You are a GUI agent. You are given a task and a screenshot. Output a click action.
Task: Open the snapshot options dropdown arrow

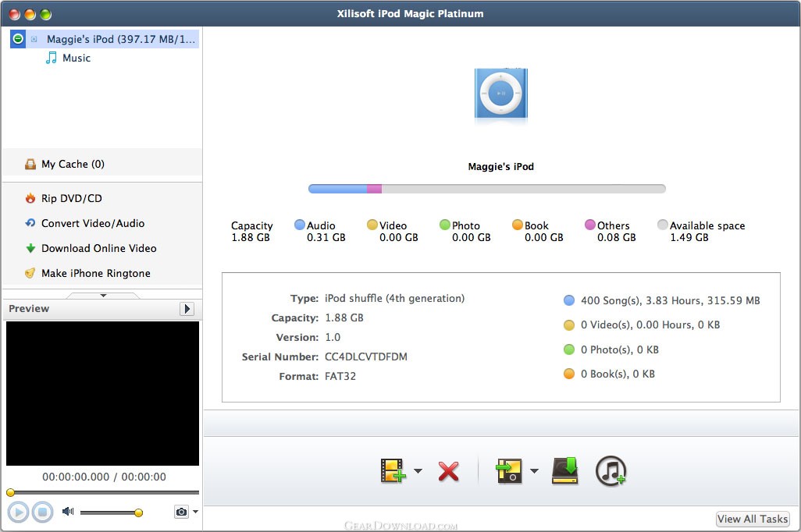[195, 512]
